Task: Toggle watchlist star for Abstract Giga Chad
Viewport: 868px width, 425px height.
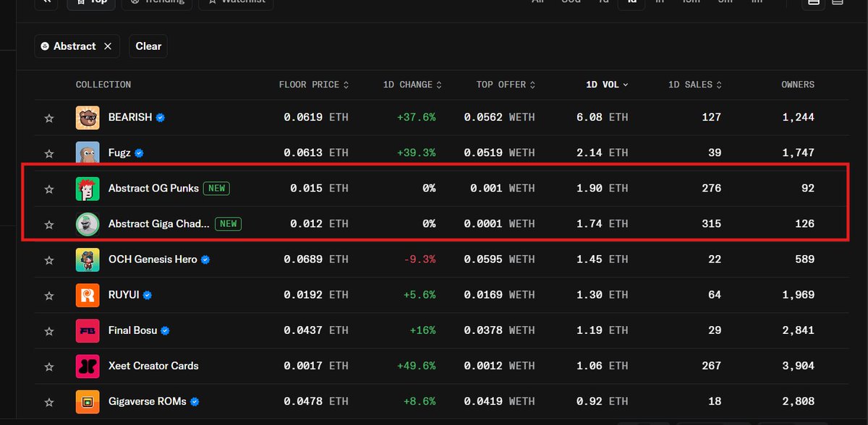Action: [x=49, y=224]
